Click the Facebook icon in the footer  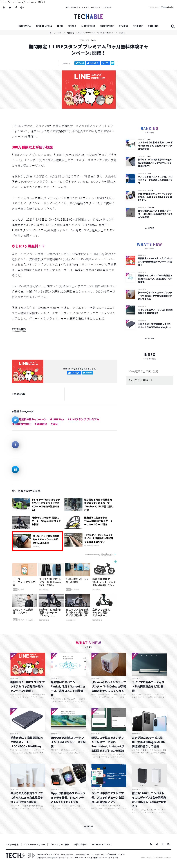[163, 844]
